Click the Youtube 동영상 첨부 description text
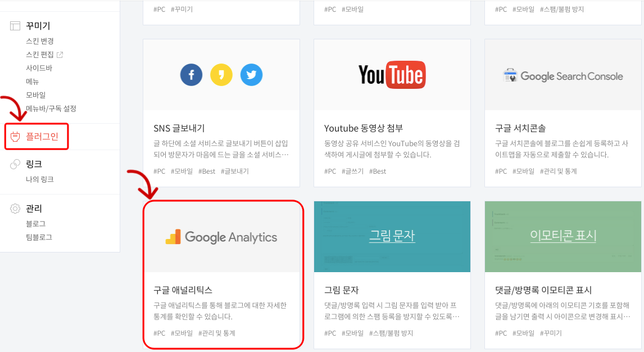 click(392, 149)
